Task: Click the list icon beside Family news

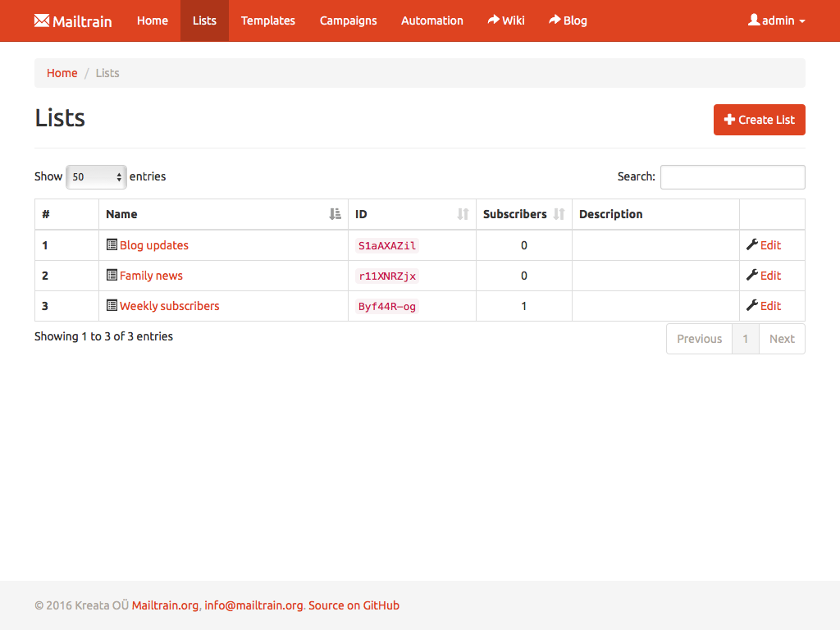Action: point(112,275)
